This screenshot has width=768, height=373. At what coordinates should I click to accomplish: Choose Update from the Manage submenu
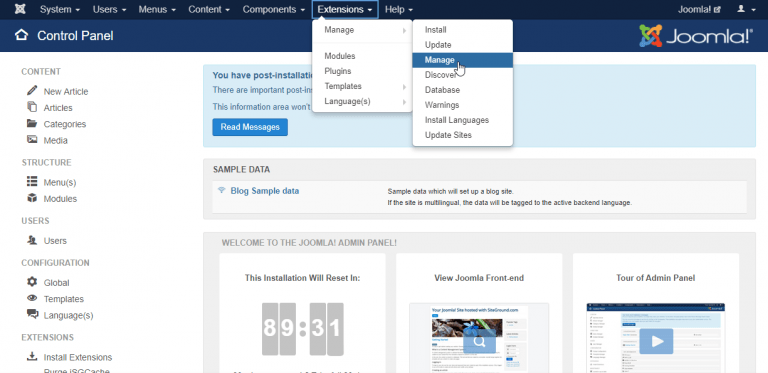463,45
